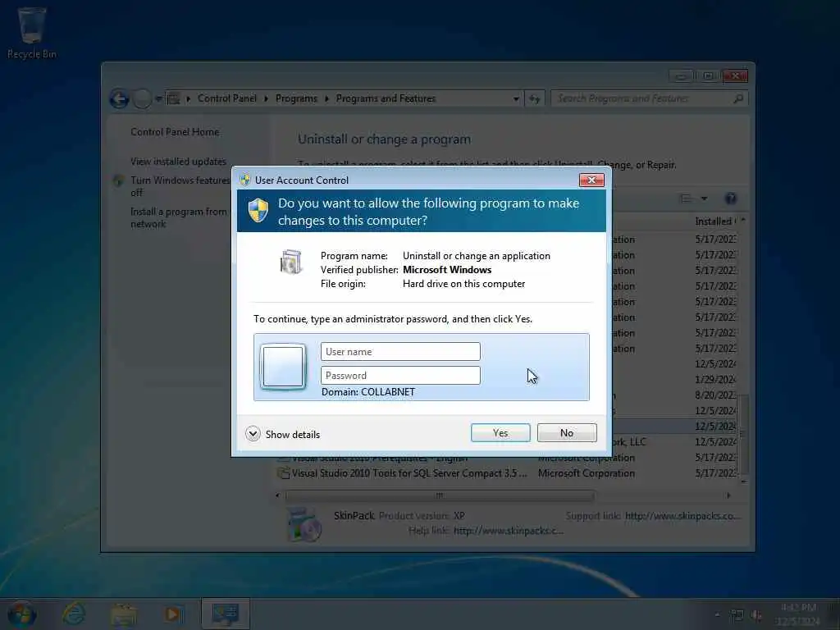
Task: Click Yes in User Account Control dialog
Action: (500, 433)
